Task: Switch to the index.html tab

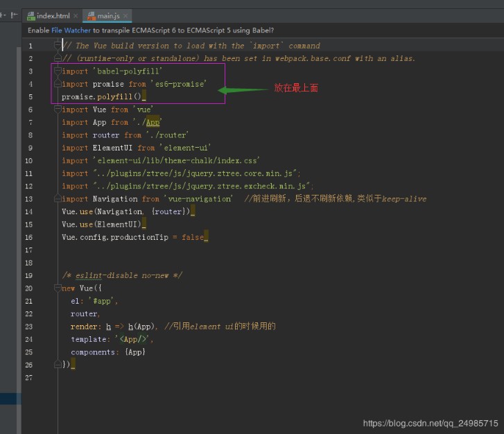Action: (53, 16)
